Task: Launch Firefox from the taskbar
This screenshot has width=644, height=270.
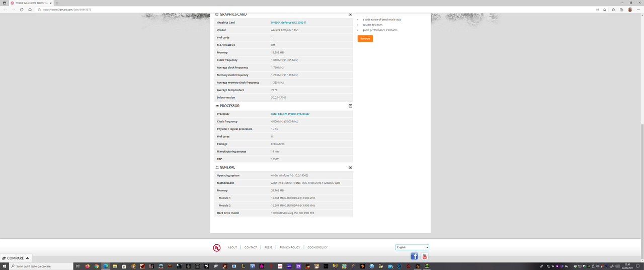Action: 87,266
